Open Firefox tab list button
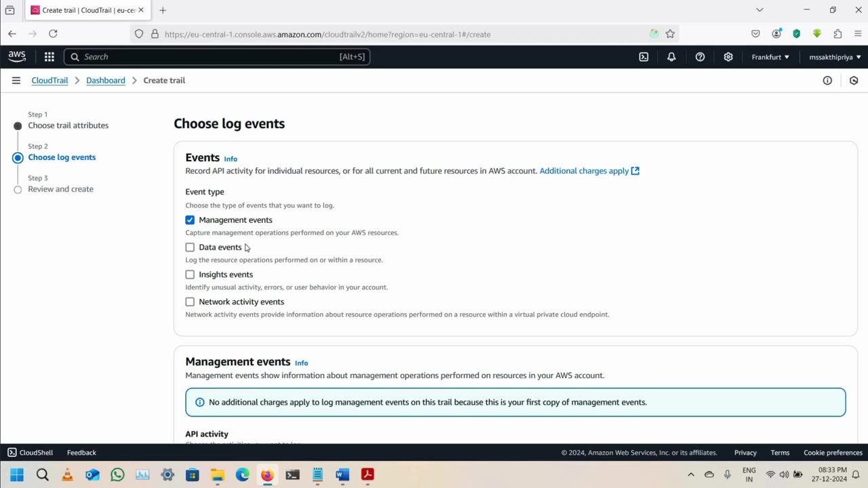The width and height of the screenshot is (868, 488). pyautogui.click(x=9, y=10)
